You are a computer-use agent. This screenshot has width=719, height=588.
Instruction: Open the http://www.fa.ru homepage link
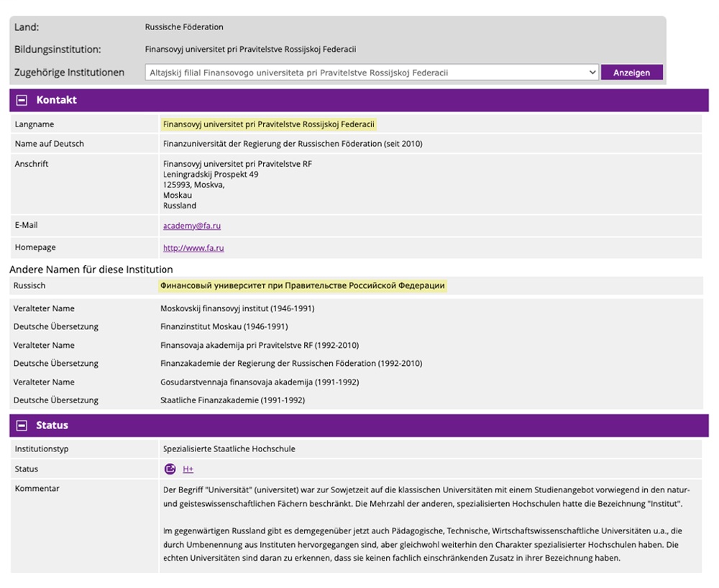pyautogui.click(x=193, y=248)
